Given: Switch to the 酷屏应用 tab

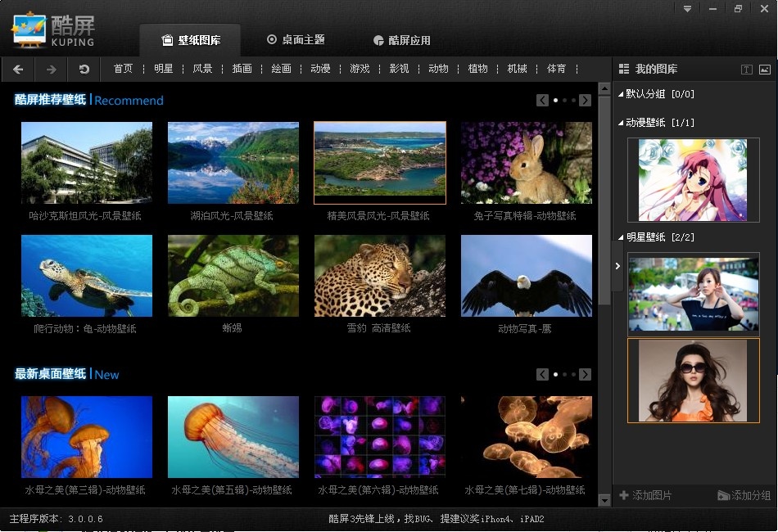Looking at the screenshot, I should [x=401, y=40].
